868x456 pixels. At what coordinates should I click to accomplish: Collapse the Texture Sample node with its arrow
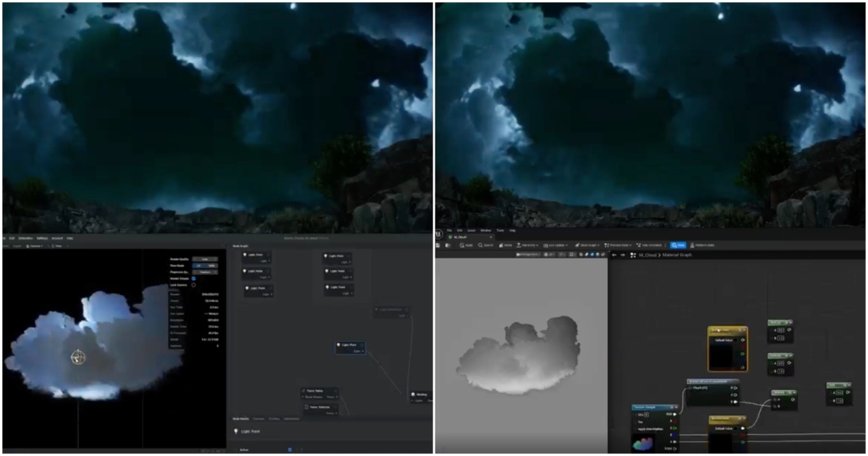click(676, 407)
